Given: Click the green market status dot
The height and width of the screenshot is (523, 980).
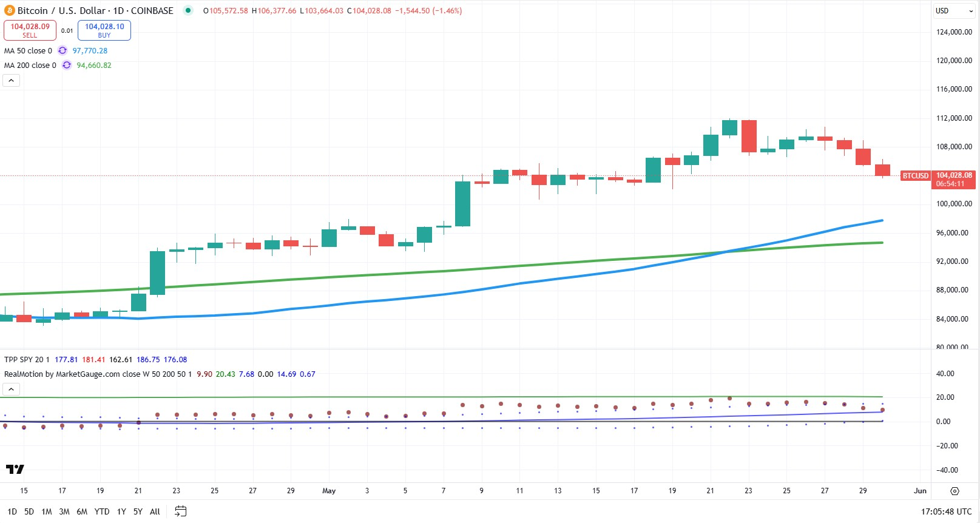Looking at the screenshot, I should point(188,10).
